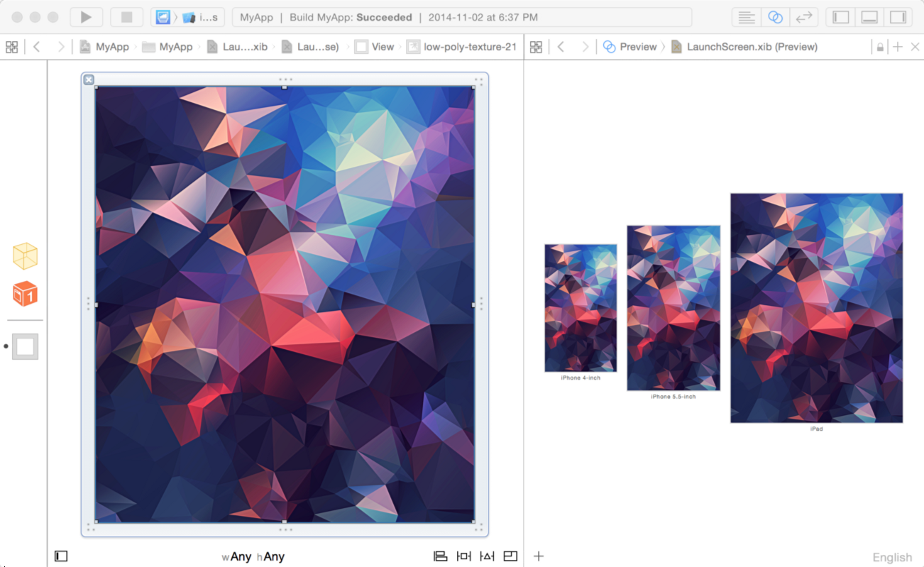Select low-poly-texture-21 in jump bar
Image resolution: width=924 pixels, height=567 pixels.
coord(462,47)
